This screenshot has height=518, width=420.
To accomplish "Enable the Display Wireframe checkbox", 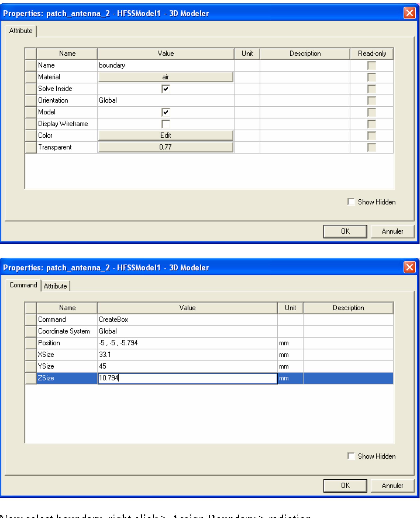I will (166, 124).
